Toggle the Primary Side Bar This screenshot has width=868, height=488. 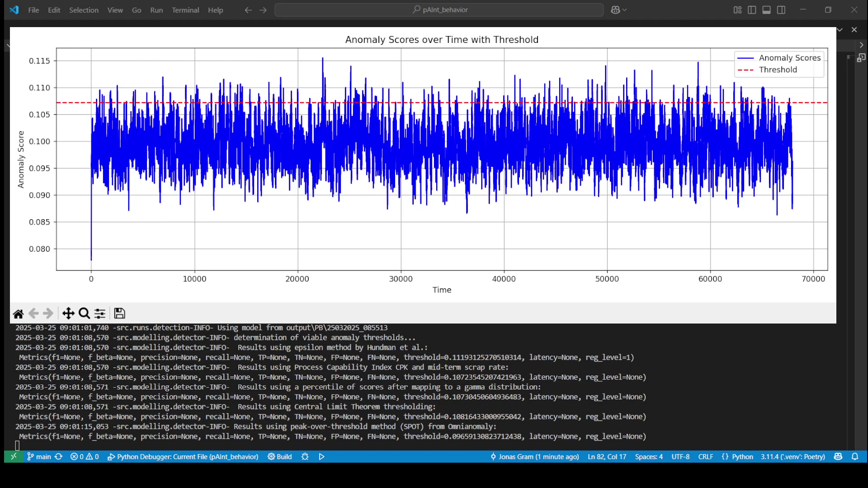click(752, 10)
